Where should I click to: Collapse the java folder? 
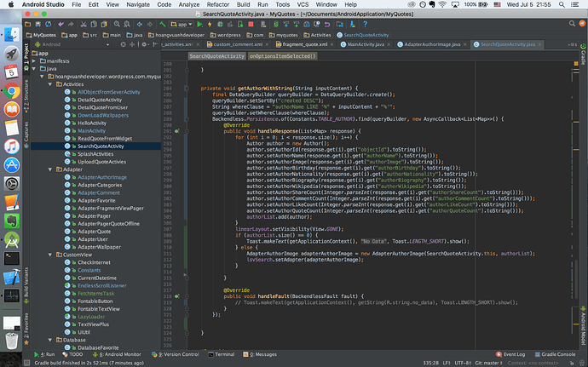[x=34, y=69]
